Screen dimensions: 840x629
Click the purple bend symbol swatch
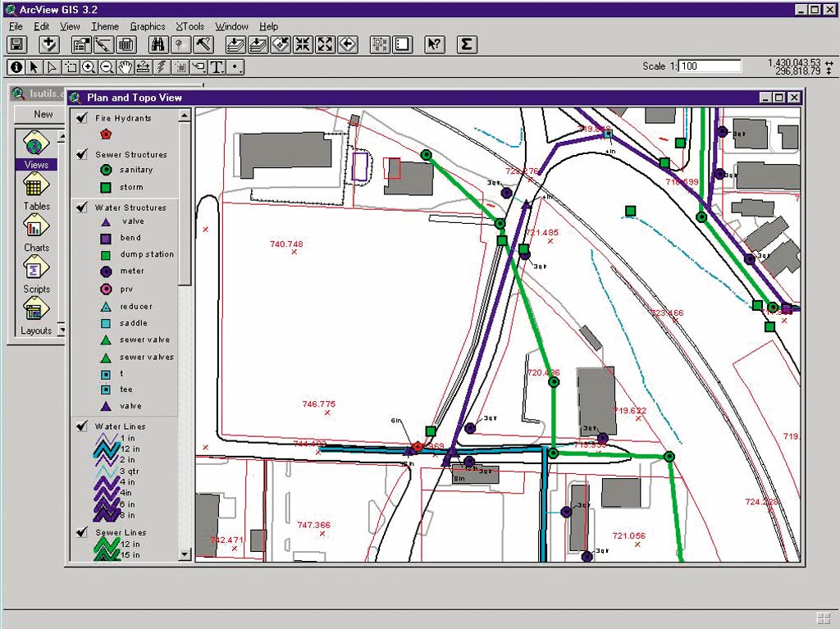tap(106, 238)
